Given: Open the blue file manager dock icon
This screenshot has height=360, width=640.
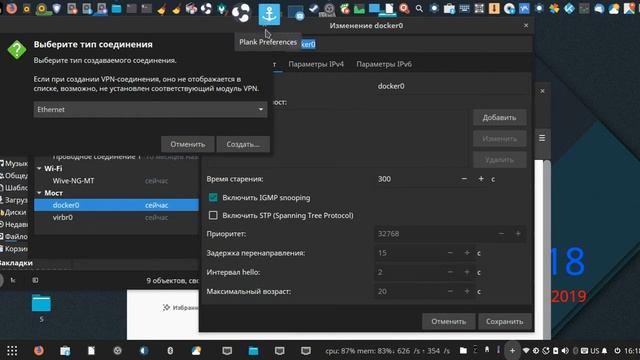Looking at the screenshot, I should [116, 9].
